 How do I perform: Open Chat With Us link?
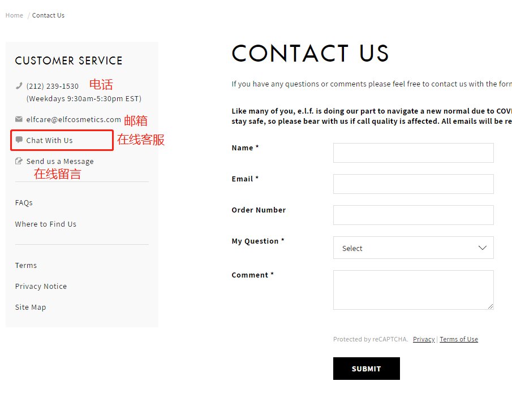click(49, 140)
